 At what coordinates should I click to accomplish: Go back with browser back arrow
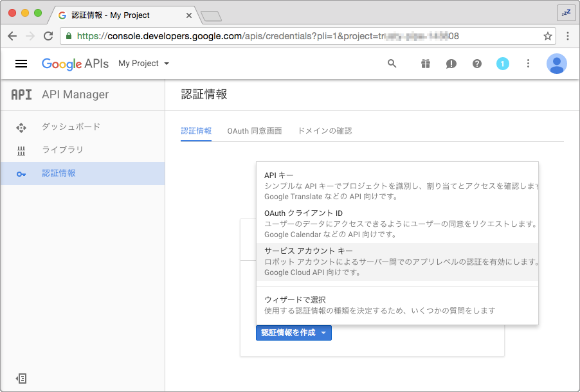pos(12,36)
